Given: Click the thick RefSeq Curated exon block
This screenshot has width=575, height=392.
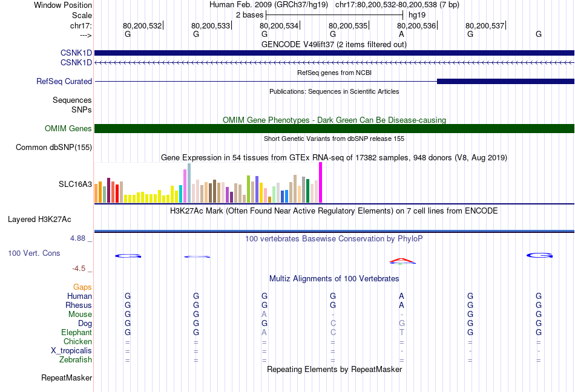Looking at the screenshot, I should pyautogui.click(x=505, y=81).
